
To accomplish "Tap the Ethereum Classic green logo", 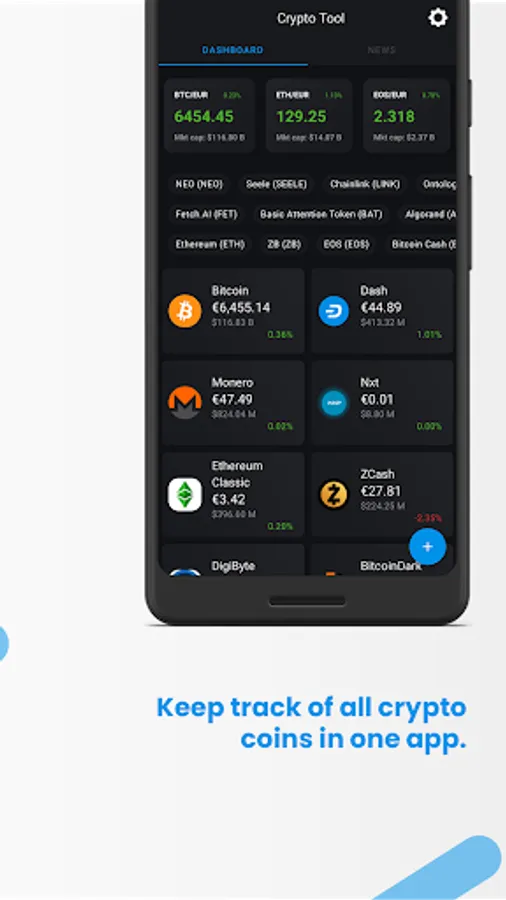I will click(x=185, y=494).
